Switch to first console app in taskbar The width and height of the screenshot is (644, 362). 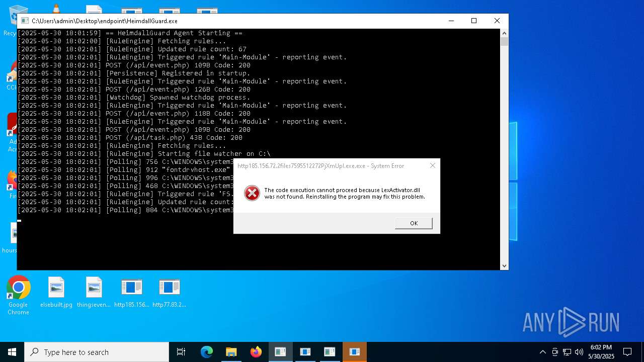click(x=280, y=352)
